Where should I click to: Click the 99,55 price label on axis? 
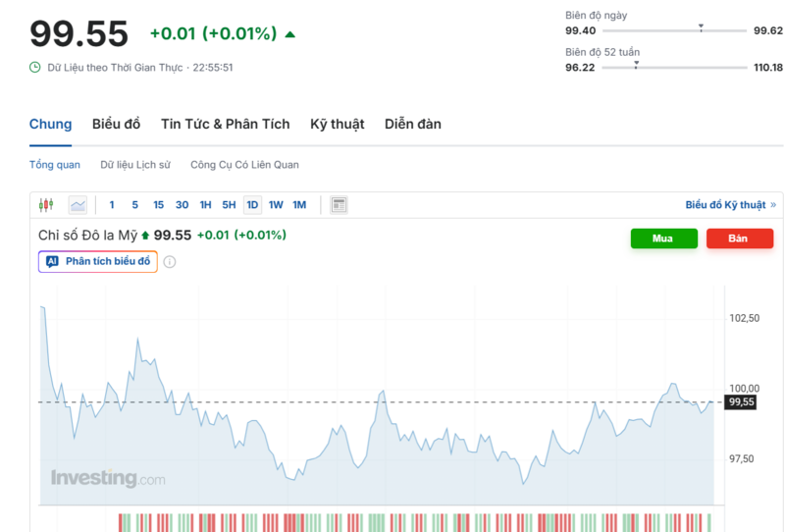pos(741,401)
